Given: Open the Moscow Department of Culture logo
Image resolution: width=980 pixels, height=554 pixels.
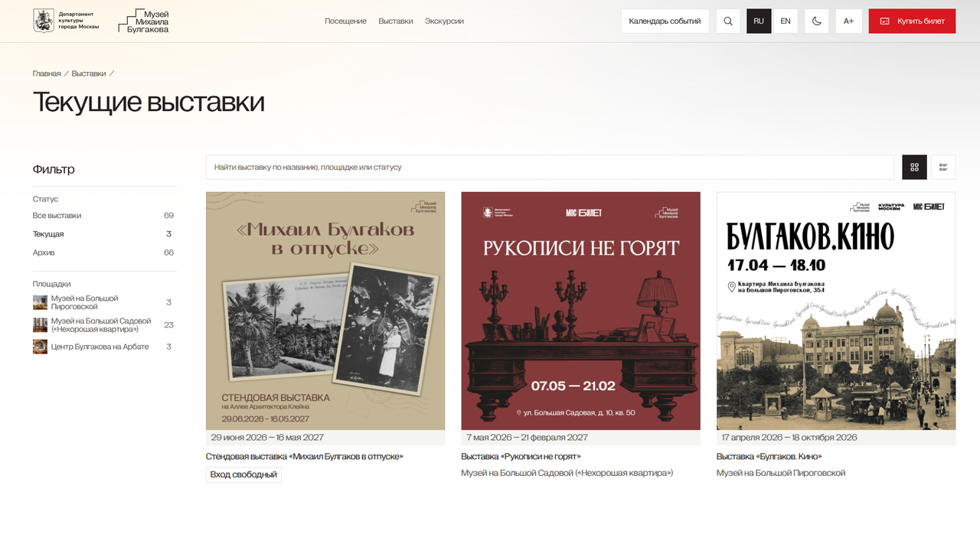Looking at the screenshot, I should pyautogui.click(x=66, y=21).
